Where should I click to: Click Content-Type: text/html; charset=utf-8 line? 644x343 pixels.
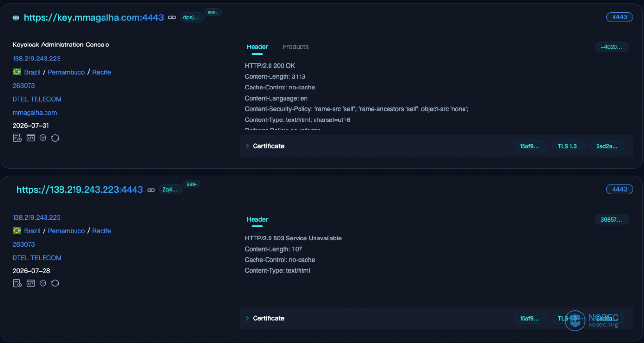pos(298,119)
